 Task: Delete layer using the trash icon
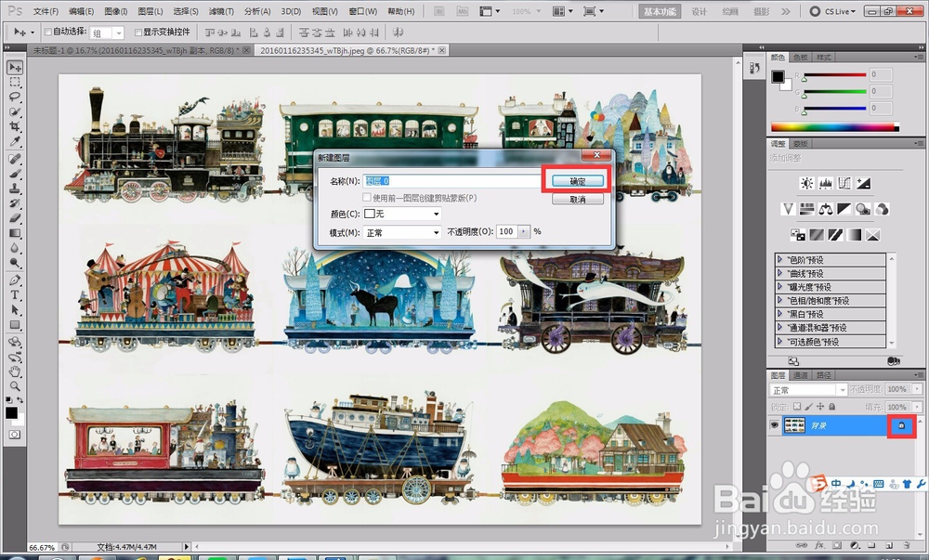(906, 544)
